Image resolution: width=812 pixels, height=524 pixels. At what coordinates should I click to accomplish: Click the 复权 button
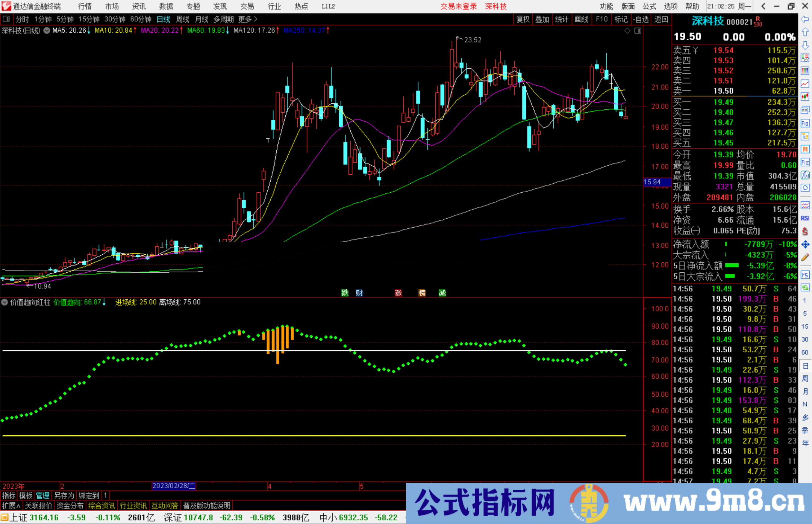[x=523, y=19]
